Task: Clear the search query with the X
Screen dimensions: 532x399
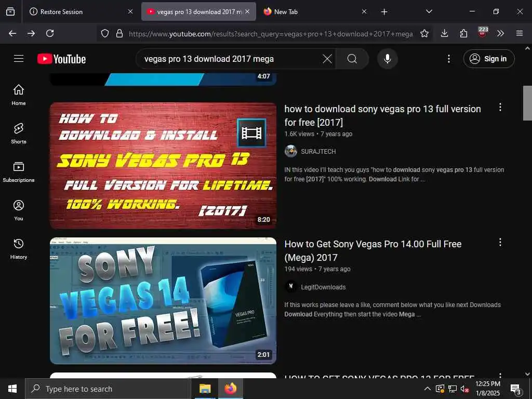Action: click(x=327, y=59)
